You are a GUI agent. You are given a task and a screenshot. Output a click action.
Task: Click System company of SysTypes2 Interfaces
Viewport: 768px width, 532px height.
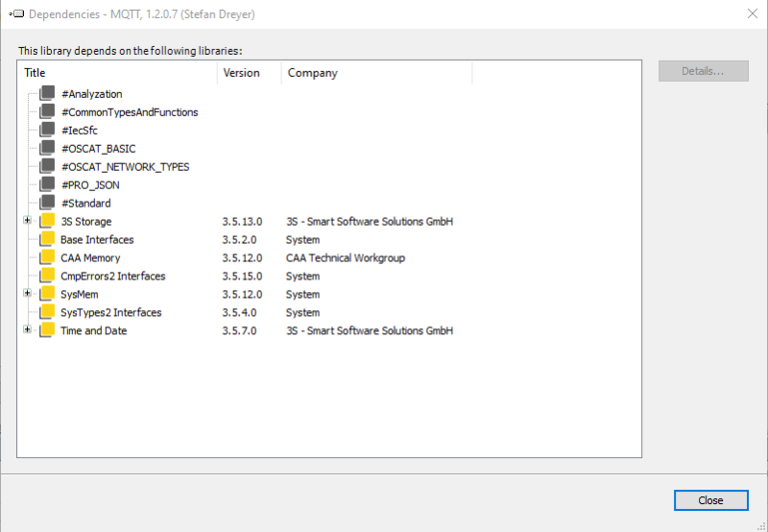302,312
